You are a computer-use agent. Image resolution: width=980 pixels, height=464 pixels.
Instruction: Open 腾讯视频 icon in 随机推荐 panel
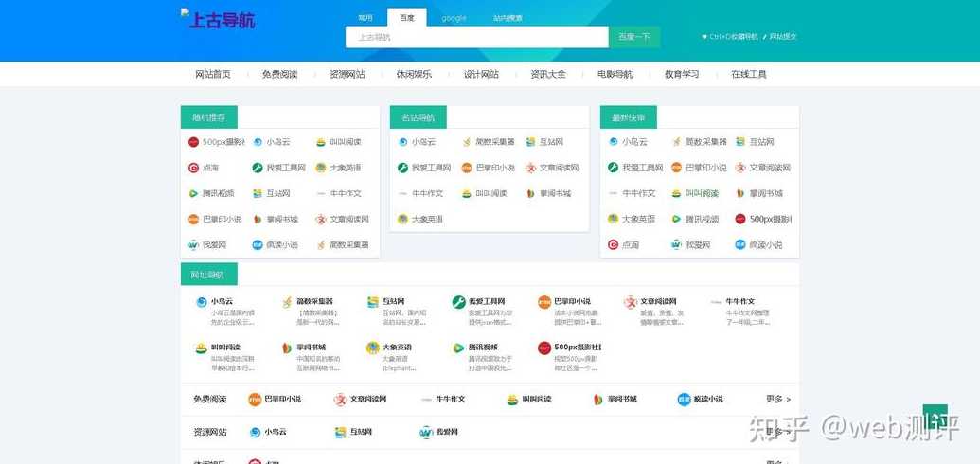194,193
